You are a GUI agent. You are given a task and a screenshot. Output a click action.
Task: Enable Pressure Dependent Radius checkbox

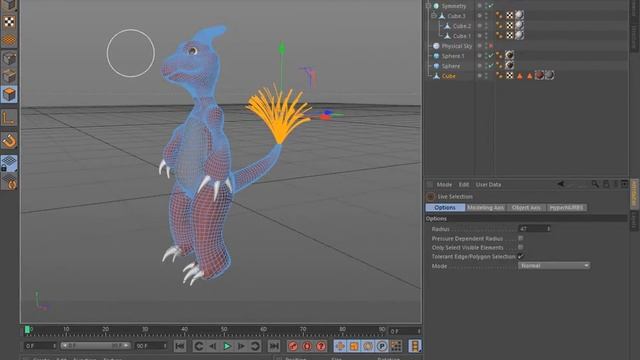coord(521,238)
